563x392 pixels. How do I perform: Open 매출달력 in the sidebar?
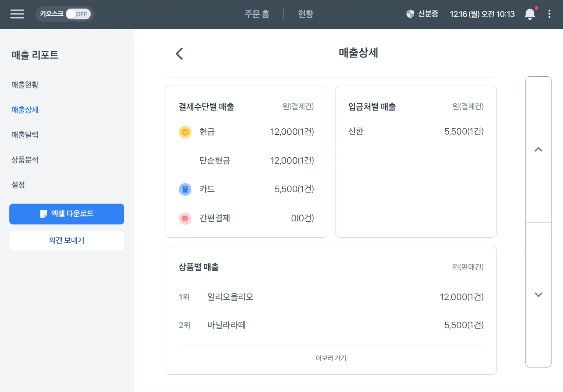pos(25,135)
